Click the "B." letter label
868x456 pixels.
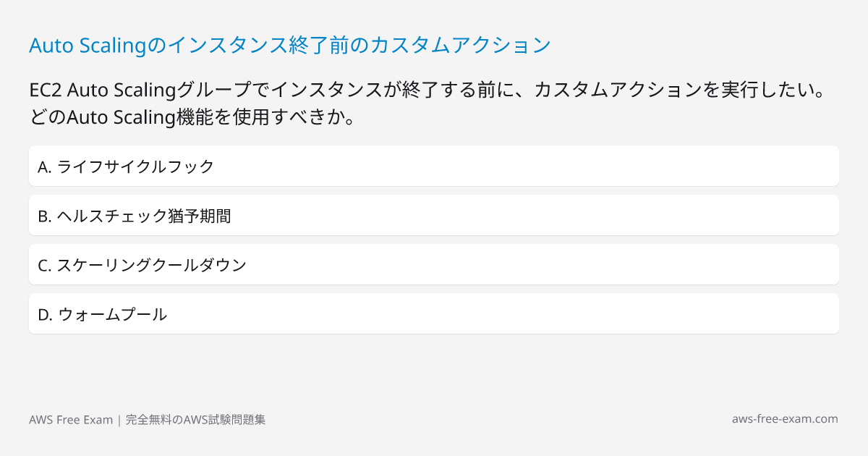click(x=44, y=216)
